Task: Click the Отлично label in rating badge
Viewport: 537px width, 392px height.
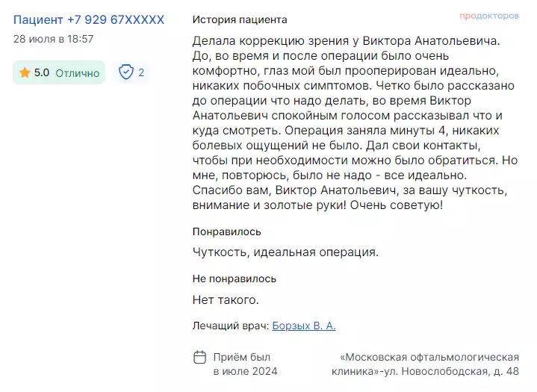Action: 78,73
